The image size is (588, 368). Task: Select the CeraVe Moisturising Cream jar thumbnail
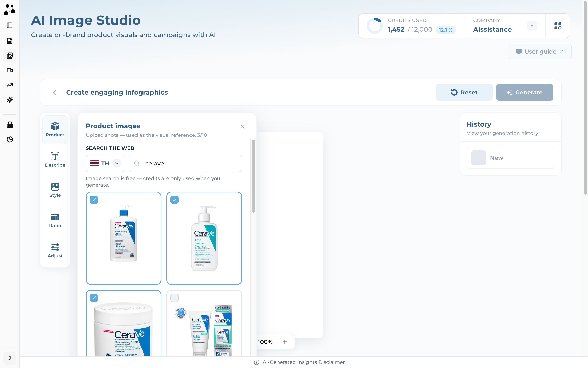pos(124,323)
